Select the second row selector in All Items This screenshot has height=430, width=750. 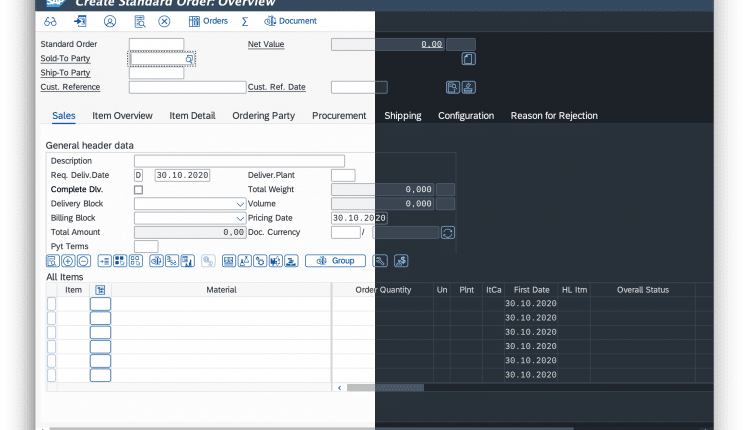(51, 319)
